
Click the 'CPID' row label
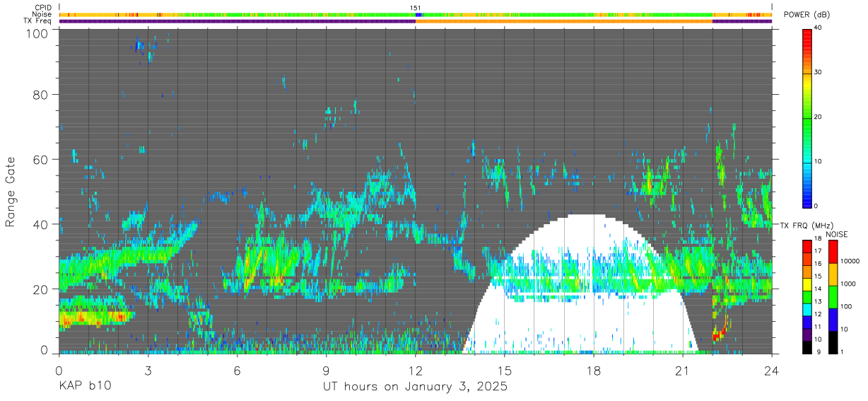pos(42,8)
